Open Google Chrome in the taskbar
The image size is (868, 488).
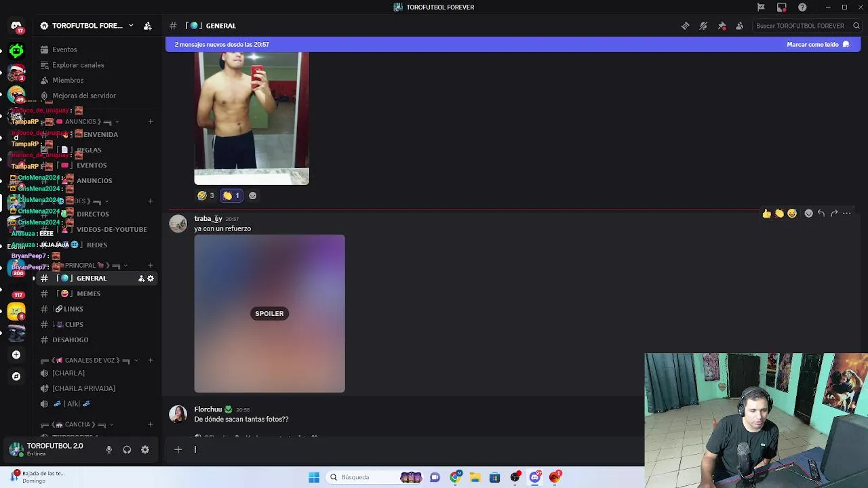point(456,477)
